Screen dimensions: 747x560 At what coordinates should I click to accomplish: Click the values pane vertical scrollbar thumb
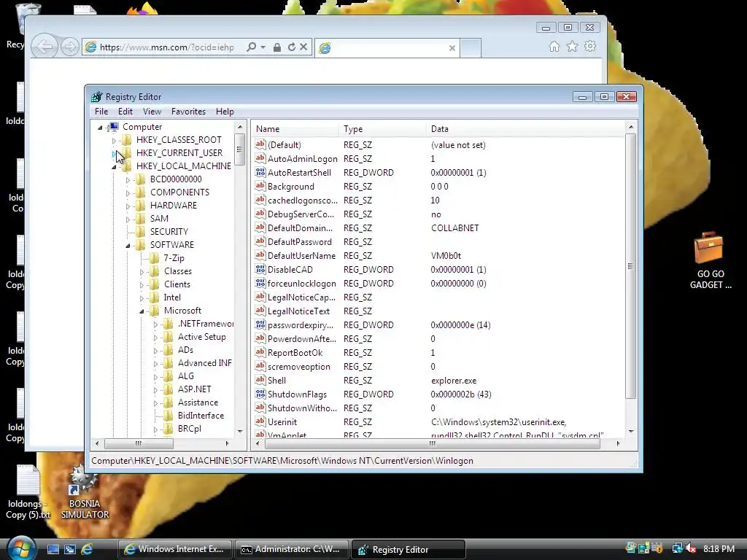630,266
